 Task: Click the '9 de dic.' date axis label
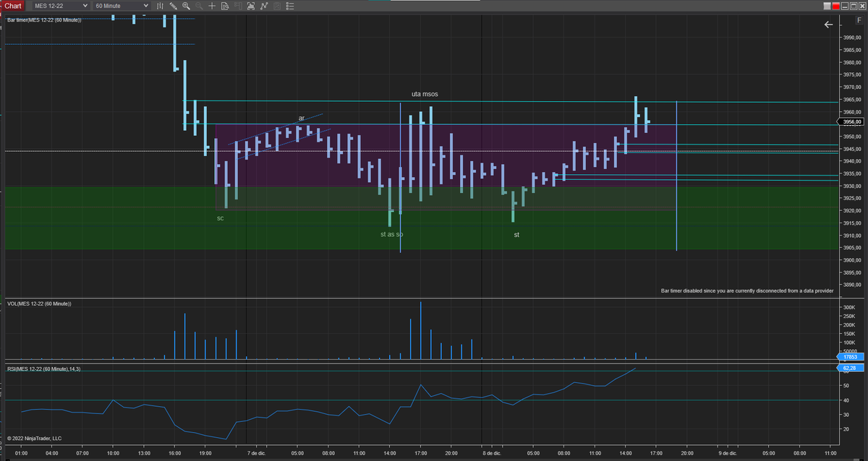pyautogui.click(x=727, y=453)
